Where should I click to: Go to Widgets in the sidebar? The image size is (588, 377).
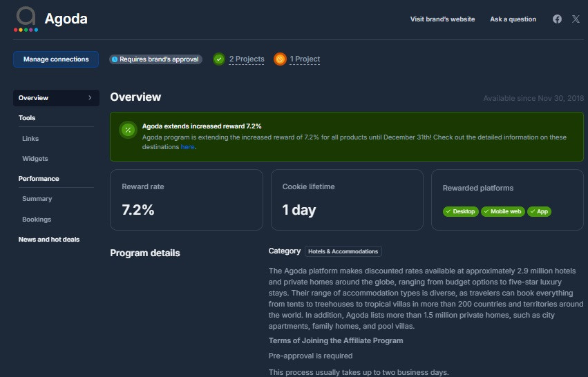[x=35, y=159]
